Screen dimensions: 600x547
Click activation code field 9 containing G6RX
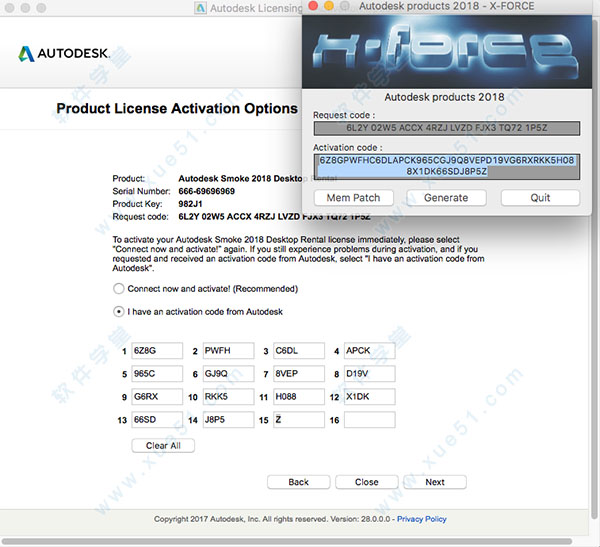click(157, 397)
